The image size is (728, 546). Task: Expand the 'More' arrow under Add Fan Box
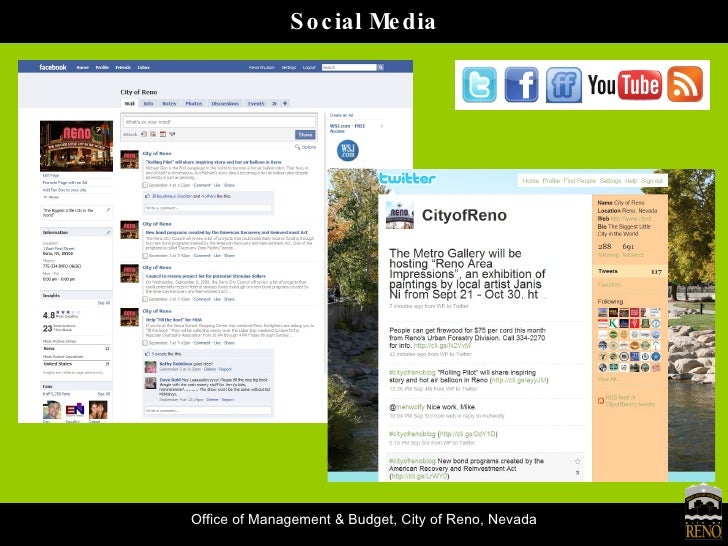point(45,197)
